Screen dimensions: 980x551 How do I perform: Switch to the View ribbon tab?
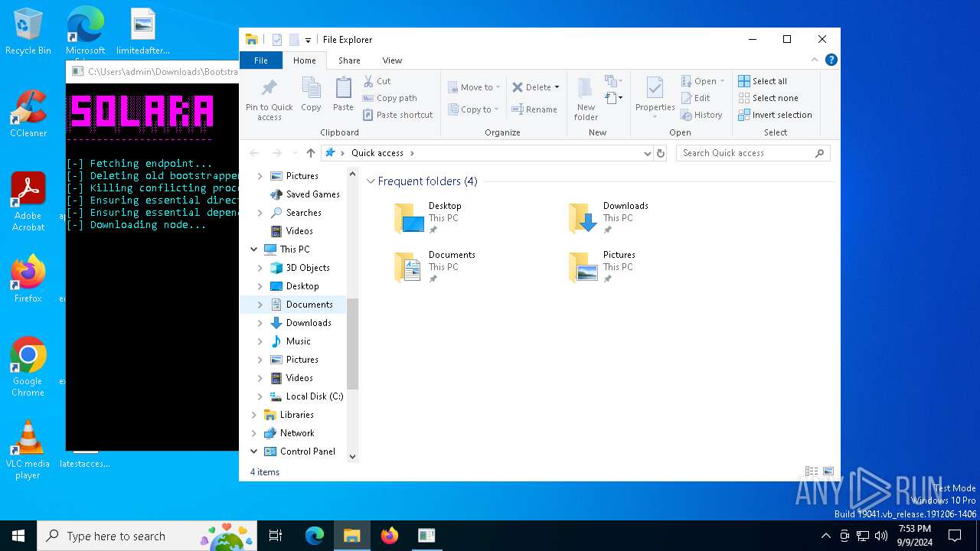392,60
